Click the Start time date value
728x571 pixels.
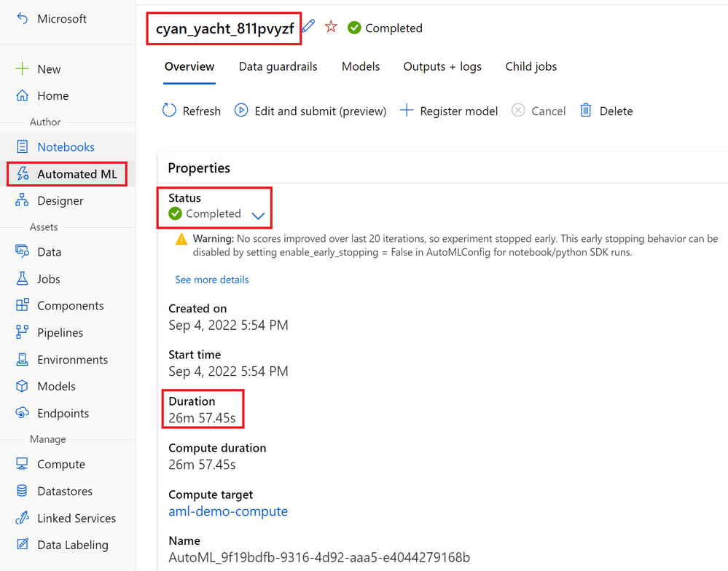tap(228, 371)
